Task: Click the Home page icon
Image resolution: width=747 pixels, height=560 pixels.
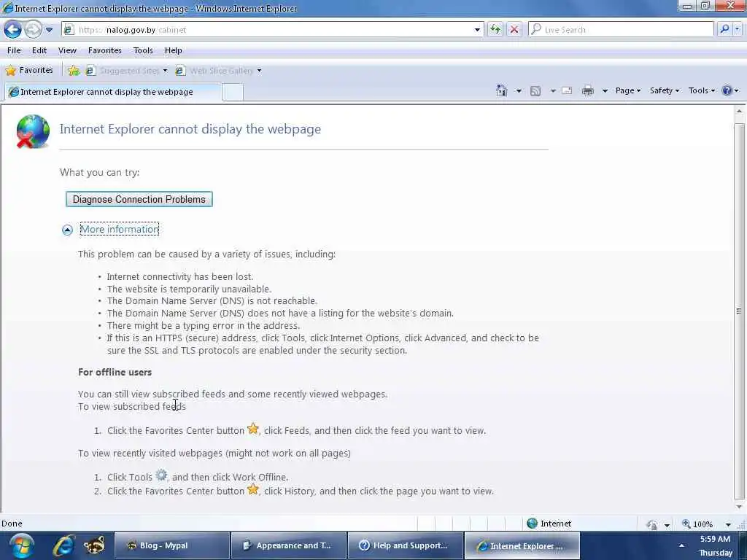Action: coord(502,90)
